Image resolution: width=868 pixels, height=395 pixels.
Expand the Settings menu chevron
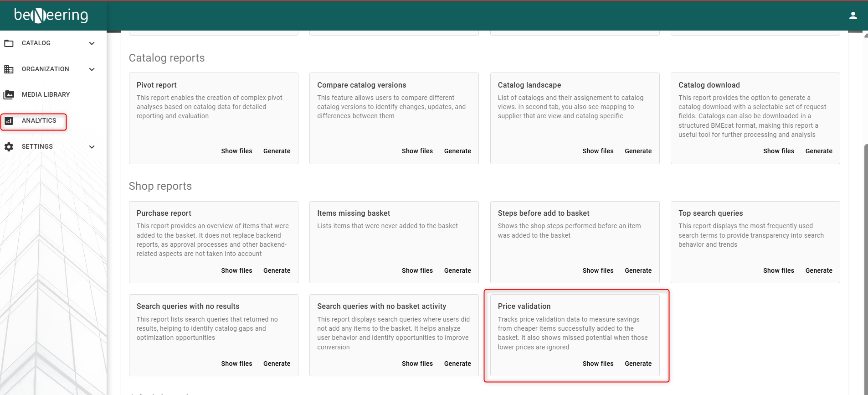pos(92,147)
